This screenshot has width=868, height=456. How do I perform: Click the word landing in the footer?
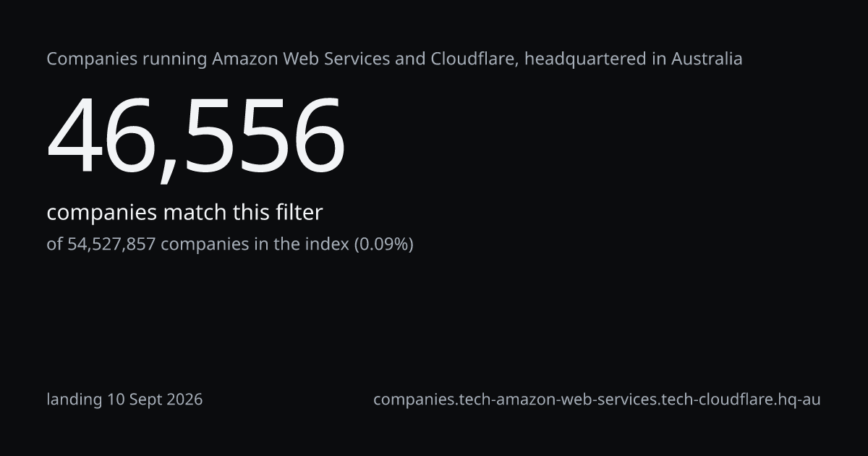coord(75,400)
